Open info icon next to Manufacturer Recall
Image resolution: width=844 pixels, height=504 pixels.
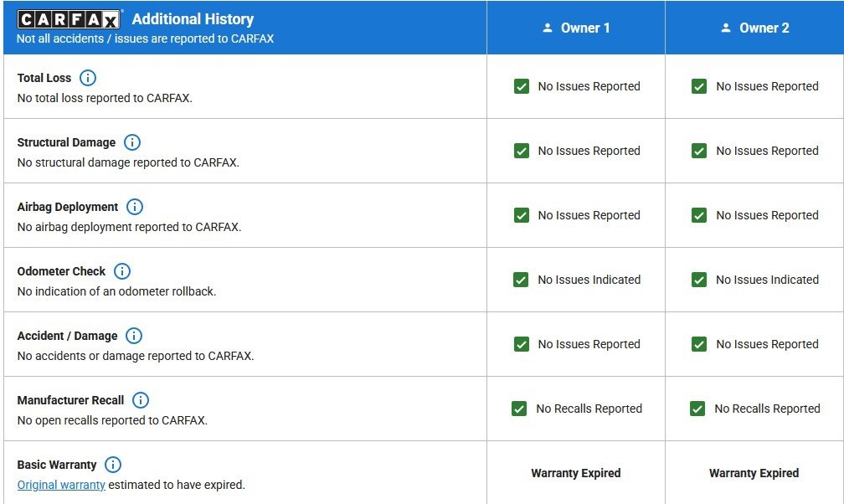pos(141,400)
